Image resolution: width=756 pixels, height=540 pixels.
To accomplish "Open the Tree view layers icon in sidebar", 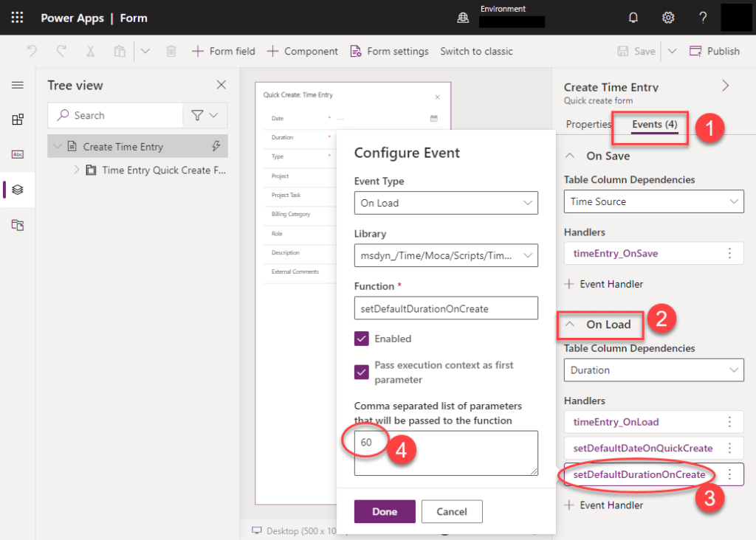I will tap(18, 190).
